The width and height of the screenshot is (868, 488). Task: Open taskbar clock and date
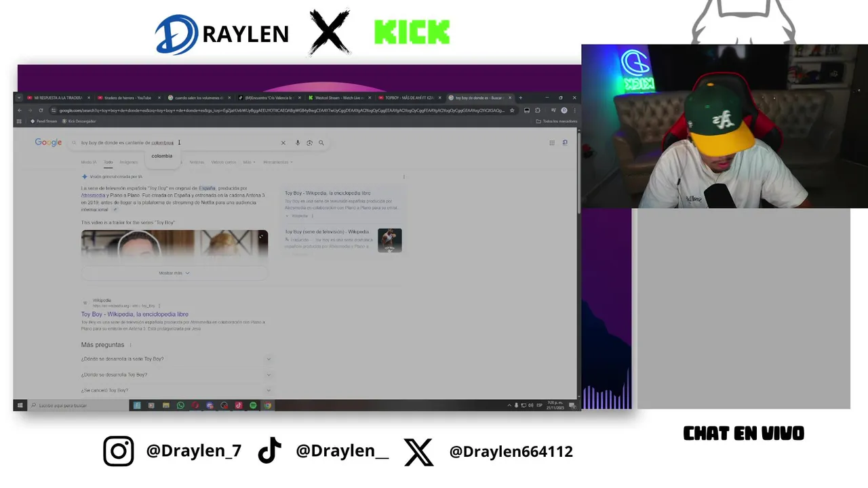click(557, 405)
